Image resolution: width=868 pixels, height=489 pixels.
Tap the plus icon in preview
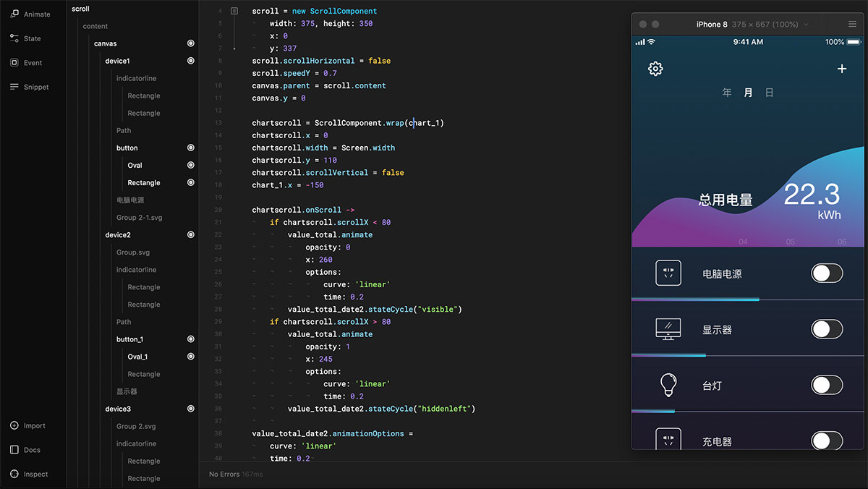tap(842, 69)
